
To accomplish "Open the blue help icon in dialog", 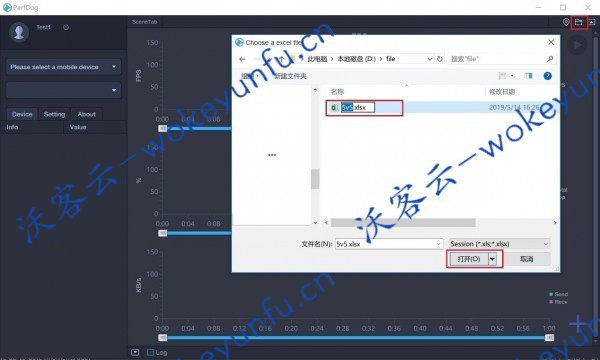I will tap(548, 76).
